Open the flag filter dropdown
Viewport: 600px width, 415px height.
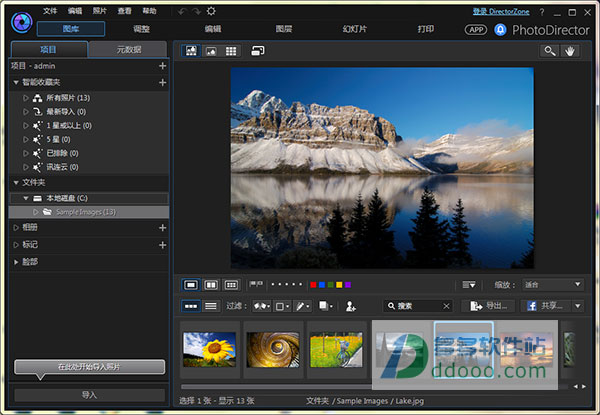click(x=262, y=306)
